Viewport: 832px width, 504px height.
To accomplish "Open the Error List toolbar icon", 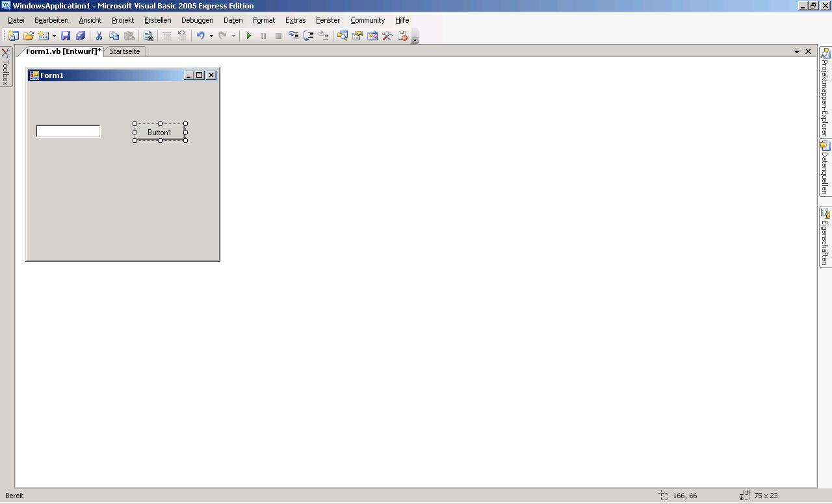I will pyautogui.click(x=402, y=36).
